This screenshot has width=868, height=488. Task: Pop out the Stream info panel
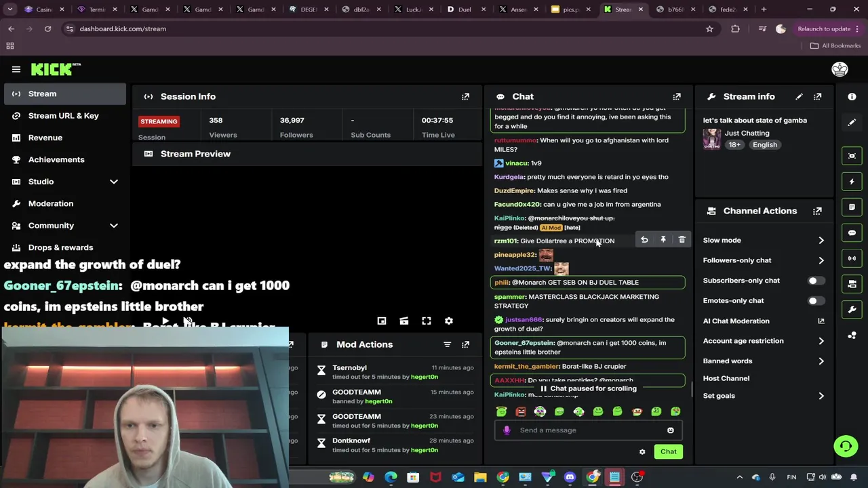click(817, 97)
